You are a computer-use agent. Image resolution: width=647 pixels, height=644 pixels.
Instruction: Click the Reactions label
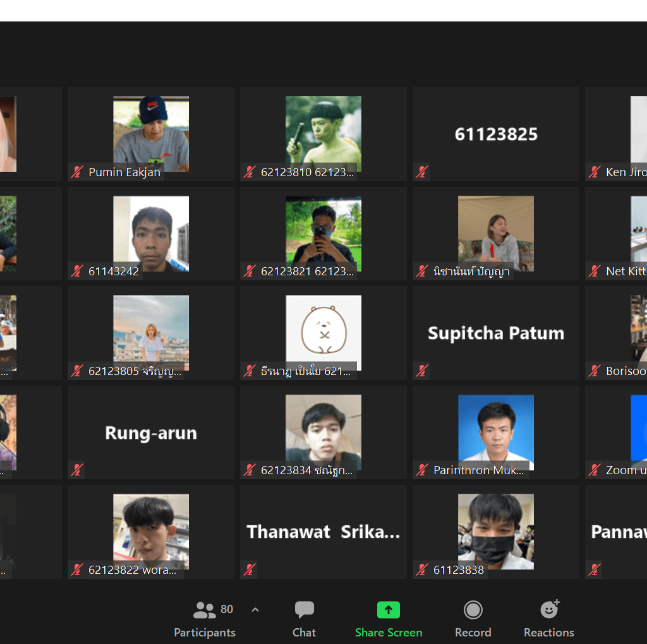pos(549,633)
